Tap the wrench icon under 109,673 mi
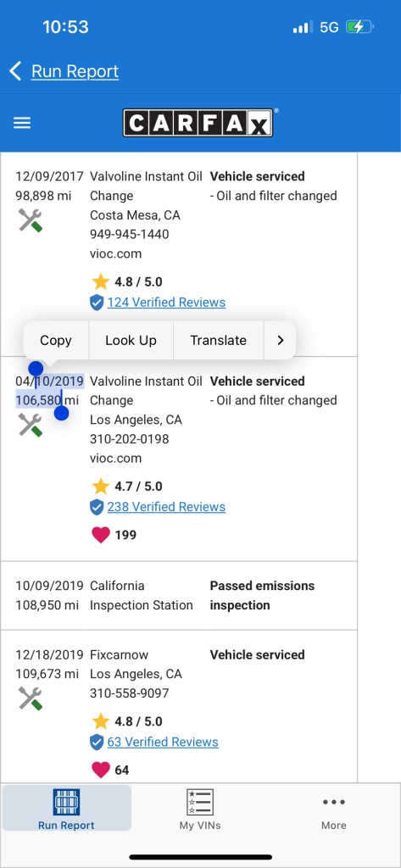The width and height of the screenshot is (401, 868). [30, 698]
